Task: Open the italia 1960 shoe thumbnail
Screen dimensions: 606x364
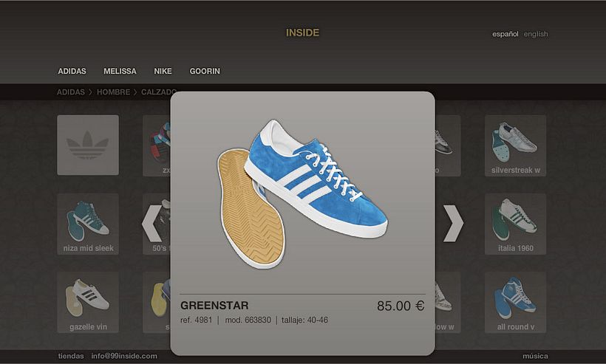Action: 516,224
